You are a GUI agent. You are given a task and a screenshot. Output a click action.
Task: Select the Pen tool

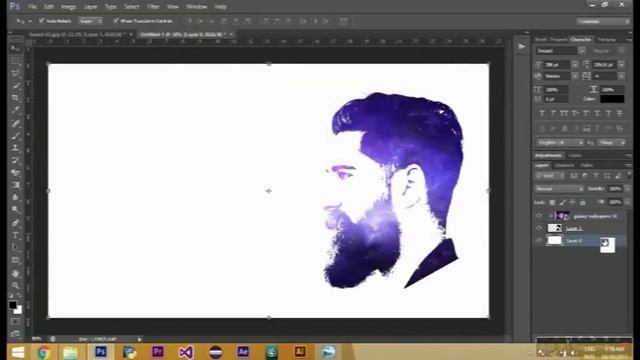click(16, 223)
